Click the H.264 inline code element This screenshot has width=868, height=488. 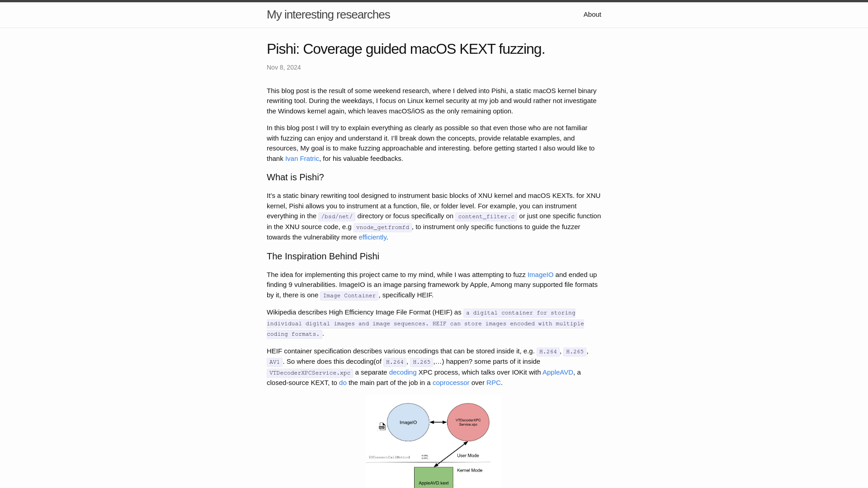547,352
